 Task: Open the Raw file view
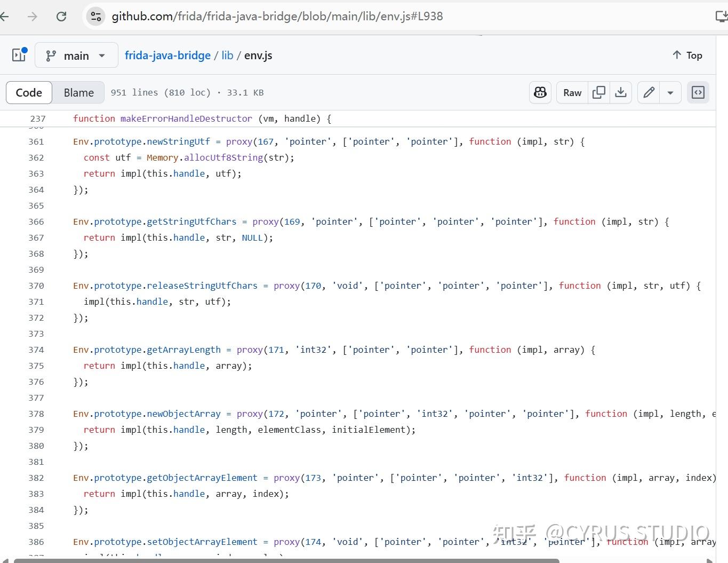(571, 92)
